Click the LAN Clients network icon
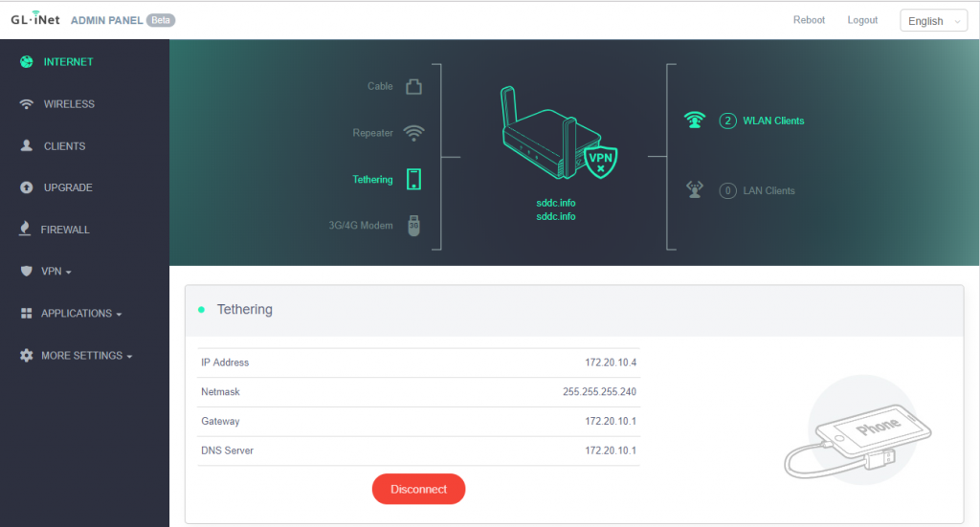This screenshot has height=527, width=980. 695,190
